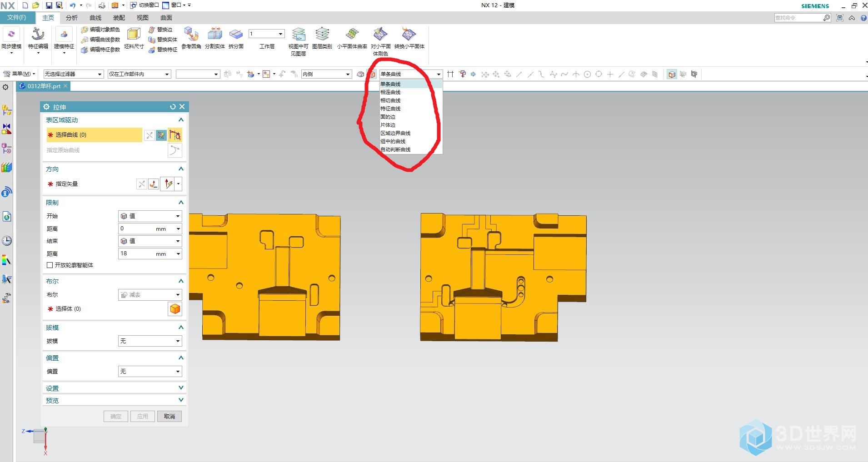The width and height of the screenshot is (868, 462).
Task: Click the 取消 cancel button
Action: click(170, 416)
